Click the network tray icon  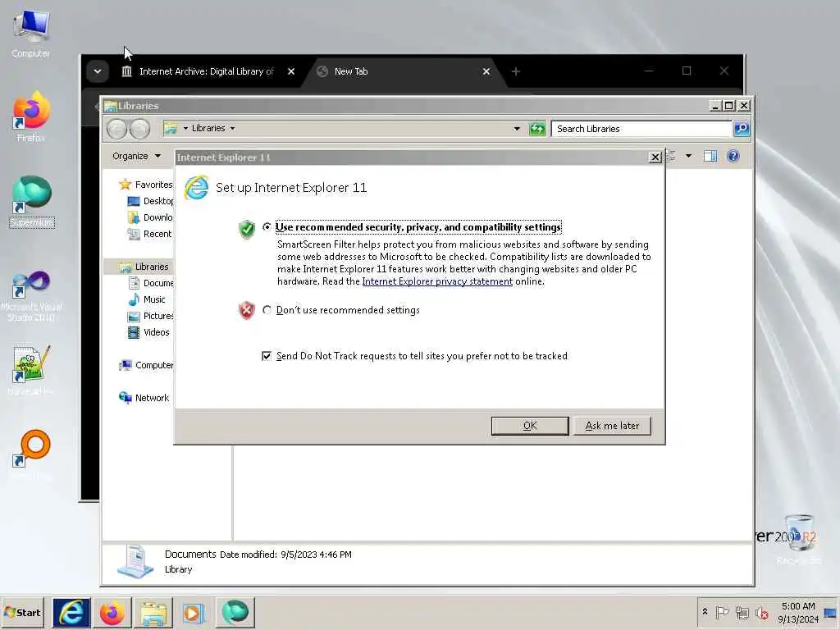(x=742, y=612)
